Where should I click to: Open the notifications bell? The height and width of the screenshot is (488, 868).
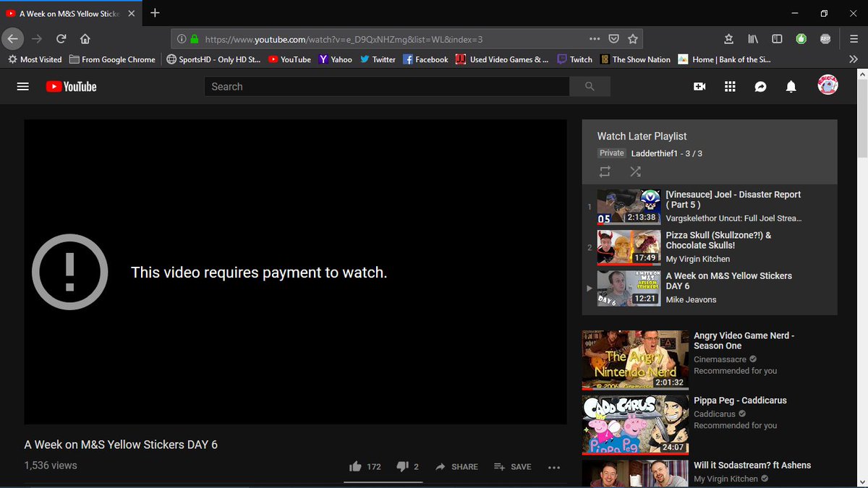[x=791, y=87]
